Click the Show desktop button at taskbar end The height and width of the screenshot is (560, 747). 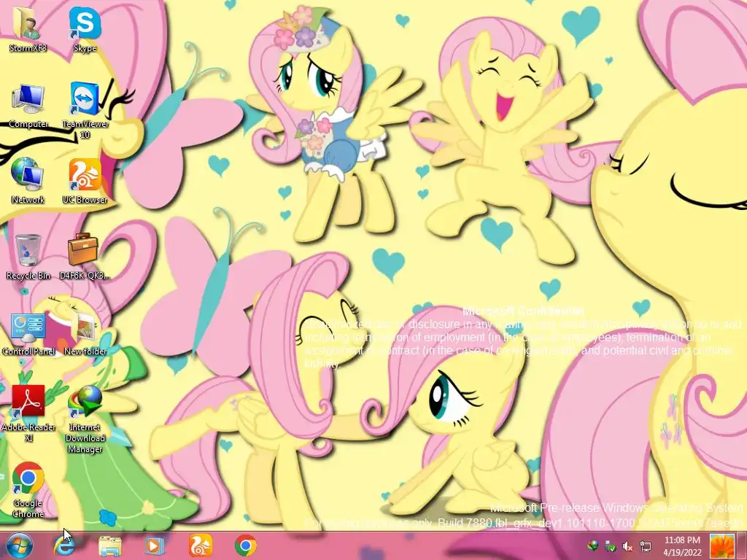(742, 546)
